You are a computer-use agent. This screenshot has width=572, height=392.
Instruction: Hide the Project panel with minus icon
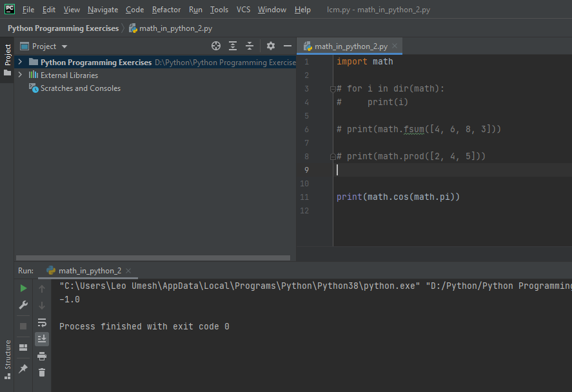[x=288, y=46]
